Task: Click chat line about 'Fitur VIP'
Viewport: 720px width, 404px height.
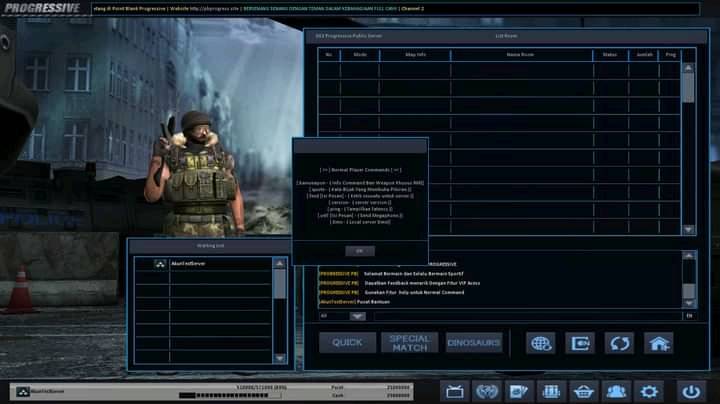Action: [422, 283]
